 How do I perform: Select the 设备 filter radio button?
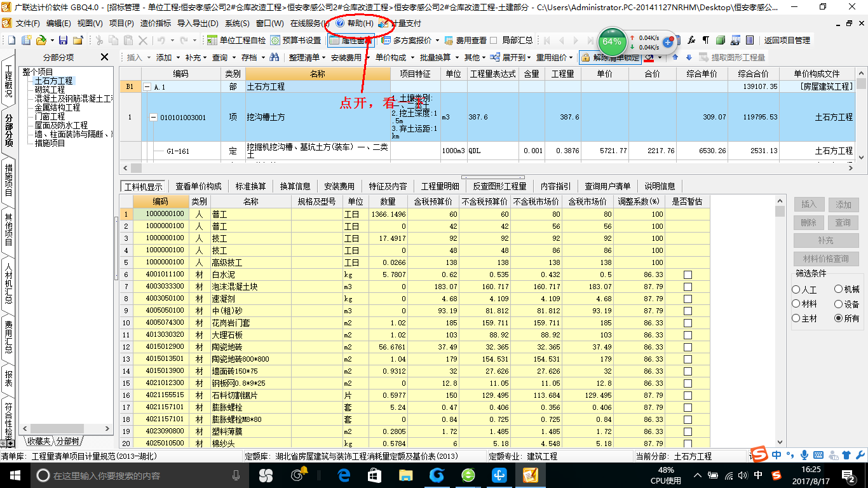point(839,304)
